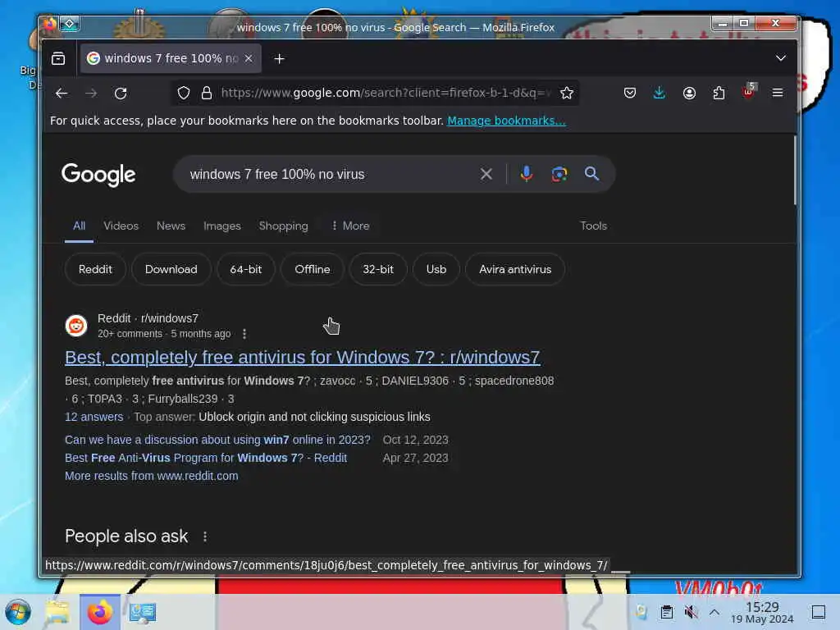The height and width of the screenshot is (630, 840).
Task: Open three-dot menu for Reddit result
Action: 244,335
